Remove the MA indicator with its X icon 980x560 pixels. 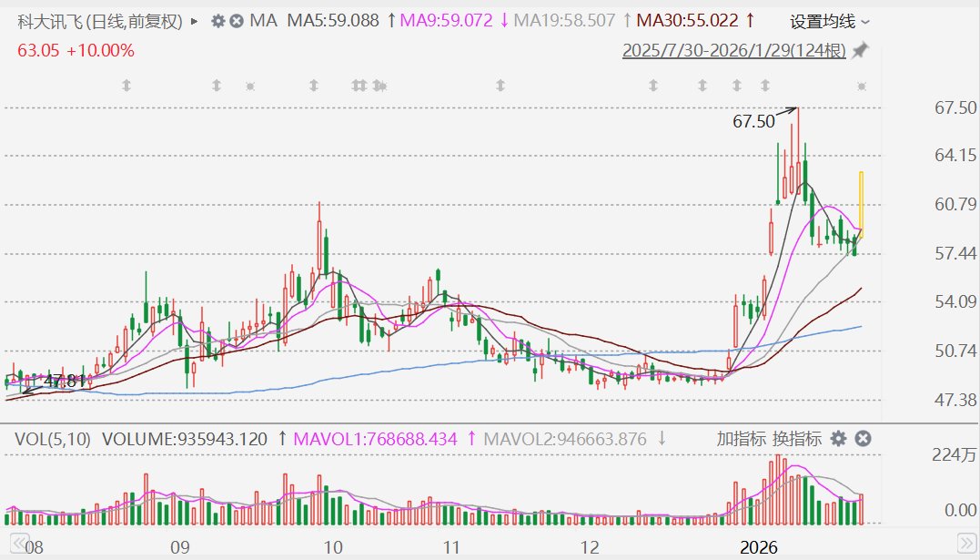(x=237, y=21)
